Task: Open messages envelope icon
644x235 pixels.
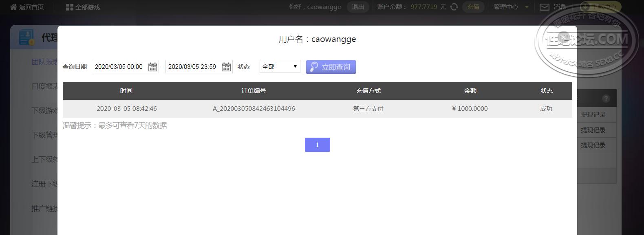Action: tap(544, 7)
